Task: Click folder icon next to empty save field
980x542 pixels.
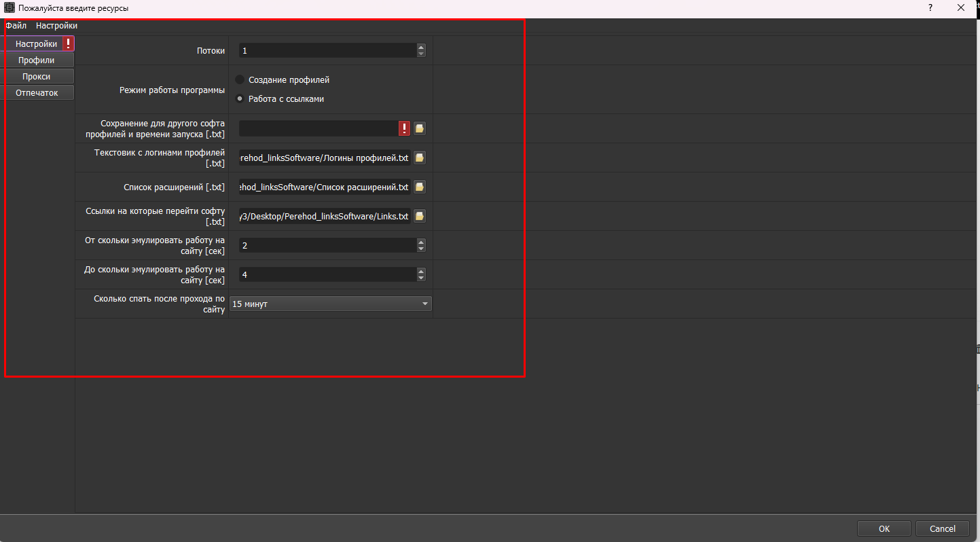Action: click(x=420, y=128)
